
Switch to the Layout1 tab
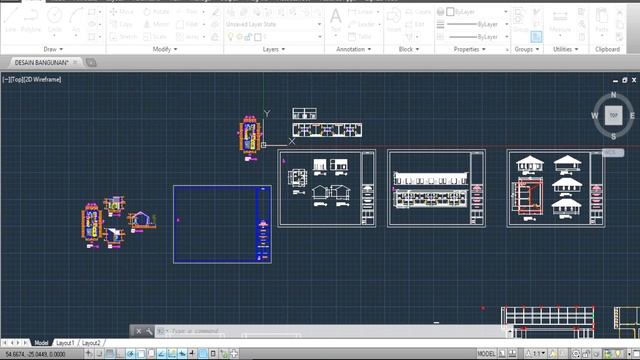coord(65,343)
